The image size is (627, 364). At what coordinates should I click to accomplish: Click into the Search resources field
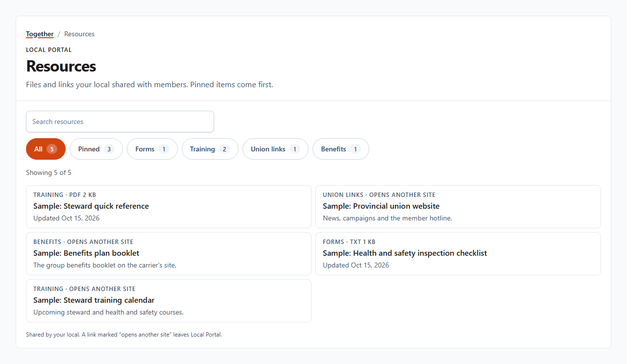120,121
